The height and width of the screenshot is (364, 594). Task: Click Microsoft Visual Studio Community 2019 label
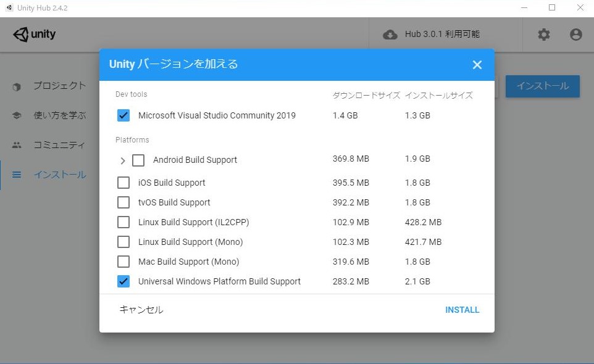click(x=217, y=115)
